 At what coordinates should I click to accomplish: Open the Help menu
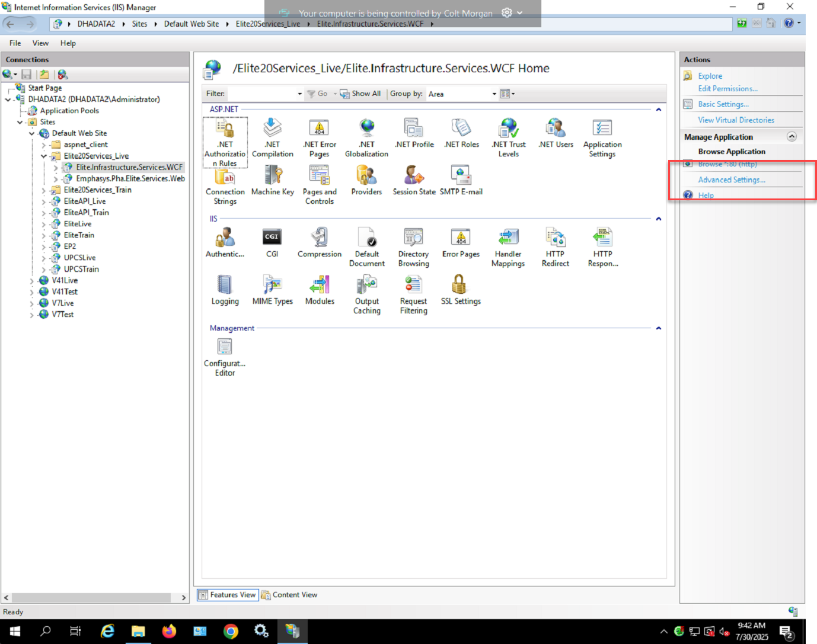click(68, 43)
